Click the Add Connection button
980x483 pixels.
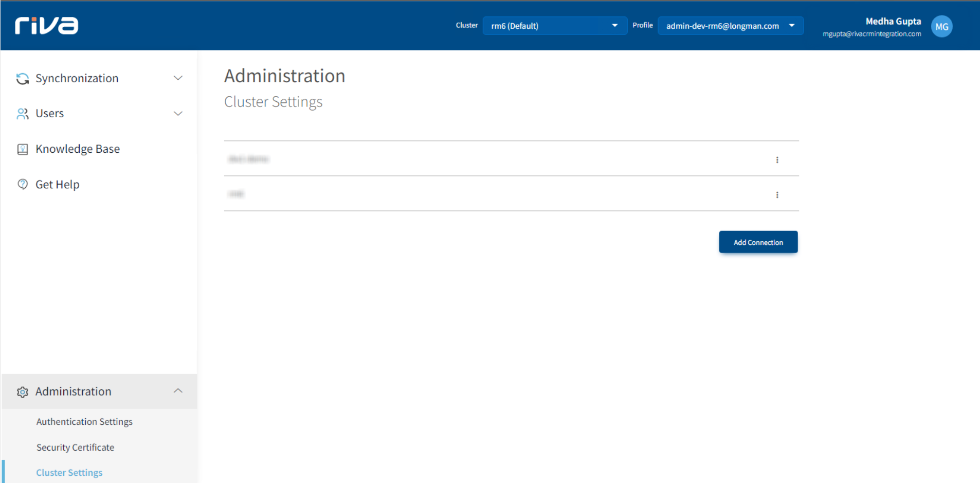coord(758,242)
